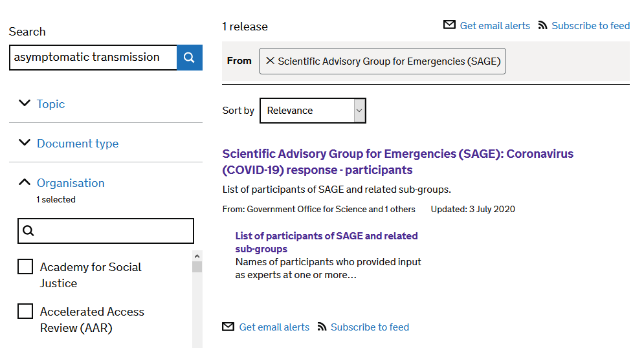Open the Sort by Relevance dropdown
This screenshot has height=348, width=644.
(313, 111)
